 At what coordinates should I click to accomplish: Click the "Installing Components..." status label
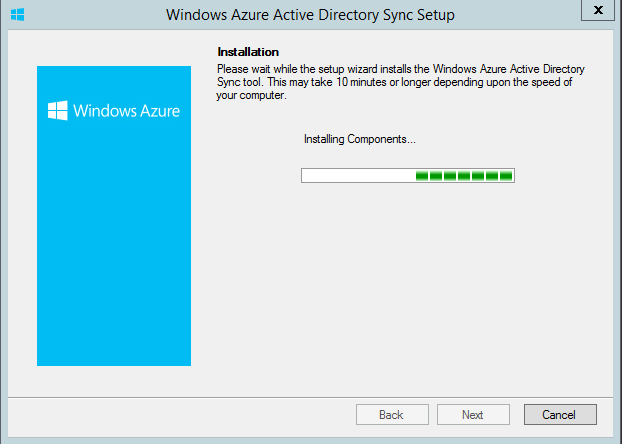359,139
